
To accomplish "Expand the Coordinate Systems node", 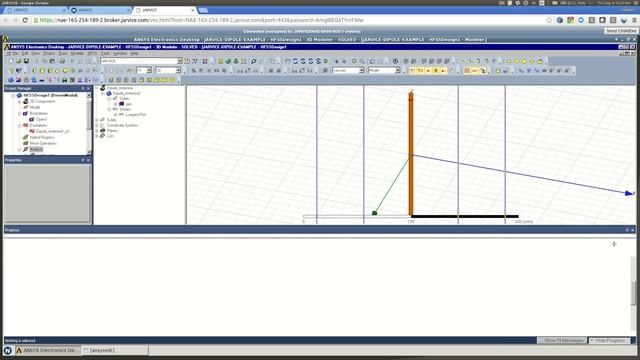I will (x=97, y=125).
